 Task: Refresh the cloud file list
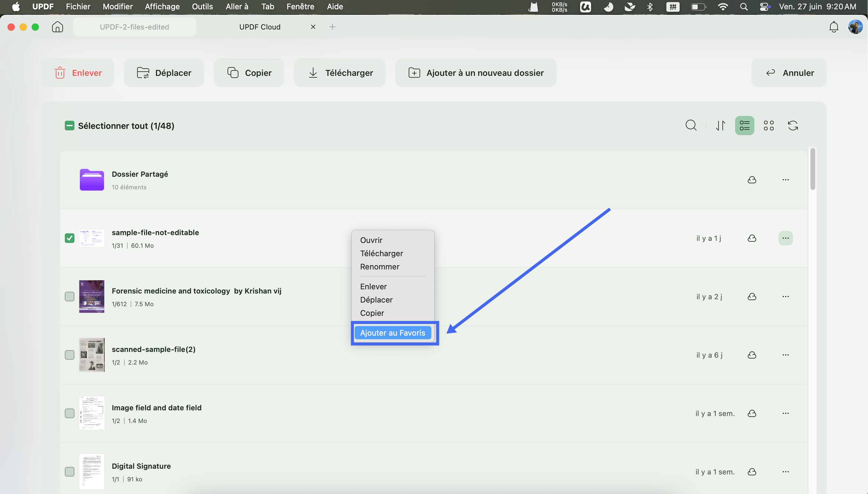point(793,126)
